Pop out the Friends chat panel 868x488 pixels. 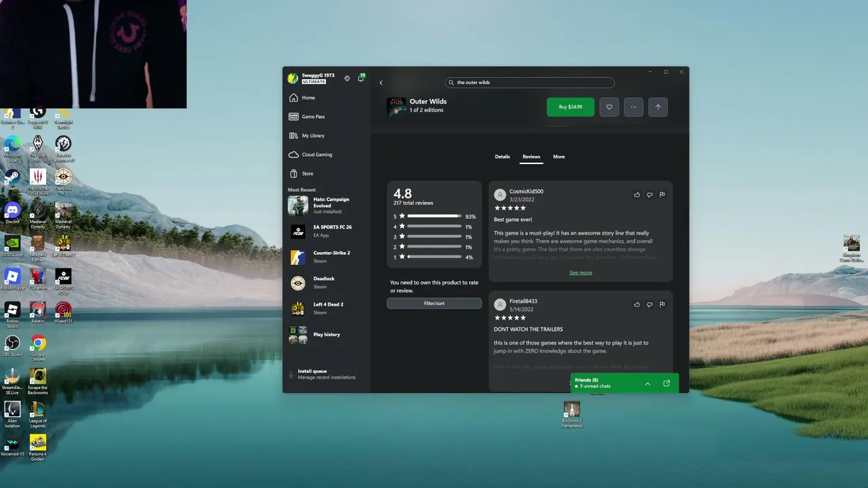[667, 383]
